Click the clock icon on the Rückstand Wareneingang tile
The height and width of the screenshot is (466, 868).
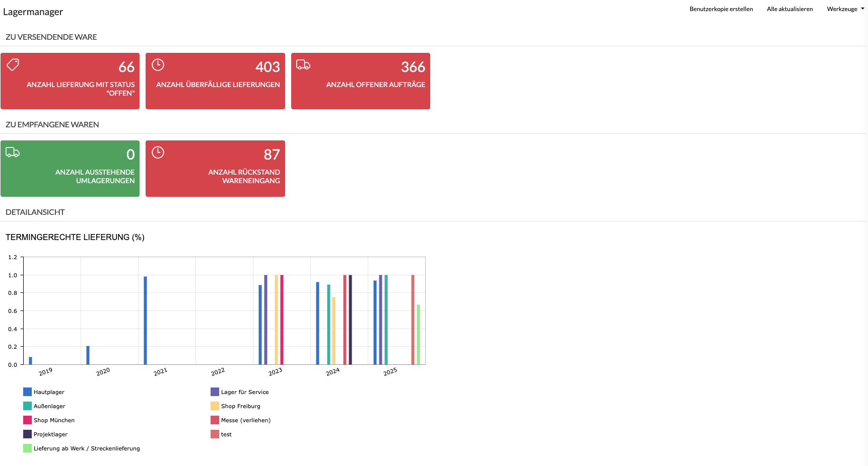[x=158, y=152]
